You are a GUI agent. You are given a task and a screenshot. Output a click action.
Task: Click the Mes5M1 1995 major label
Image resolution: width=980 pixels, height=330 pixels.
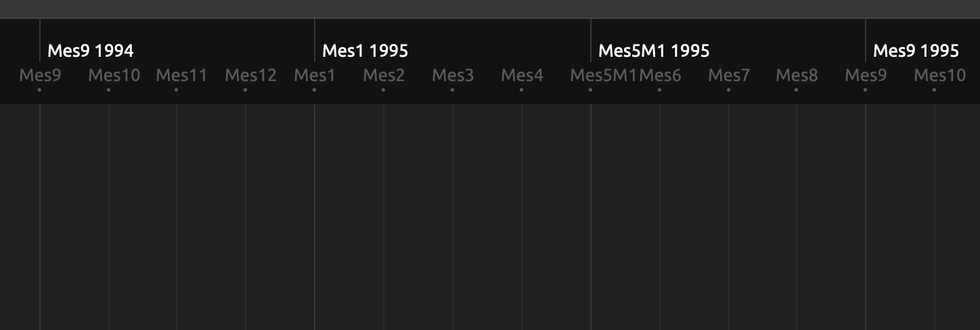tap(654, 51)
